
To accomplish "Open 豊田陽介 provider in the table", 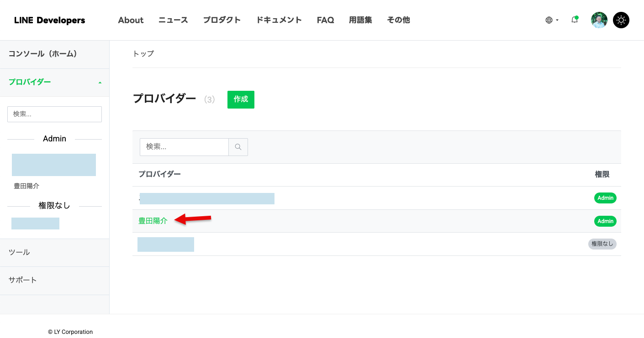I will pyautogui.click(x=153, y=221).
